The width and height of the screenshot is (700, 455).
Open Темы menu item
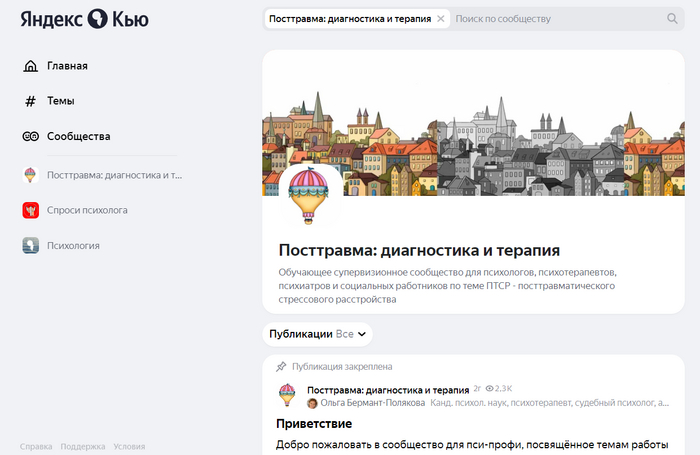tap(61, 101)
